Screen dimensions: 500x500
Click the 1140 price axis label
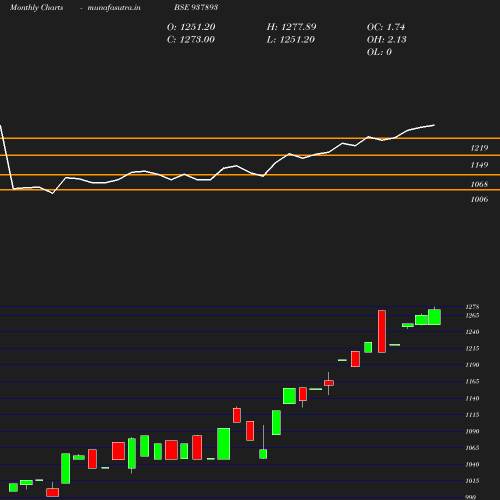tap(473, 398)
